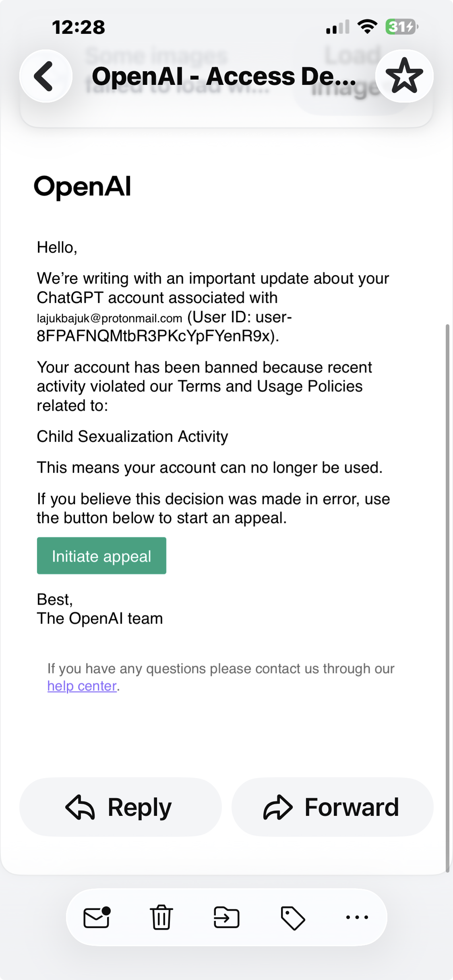Viewport: 453px width, 980px height.
Task: Tap the Wi-Fi status icon
Action: (367, 27)
